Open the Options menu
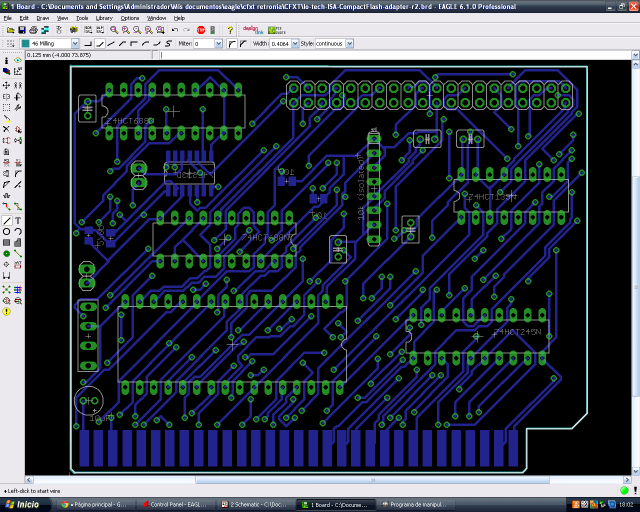 pos(130,18)
